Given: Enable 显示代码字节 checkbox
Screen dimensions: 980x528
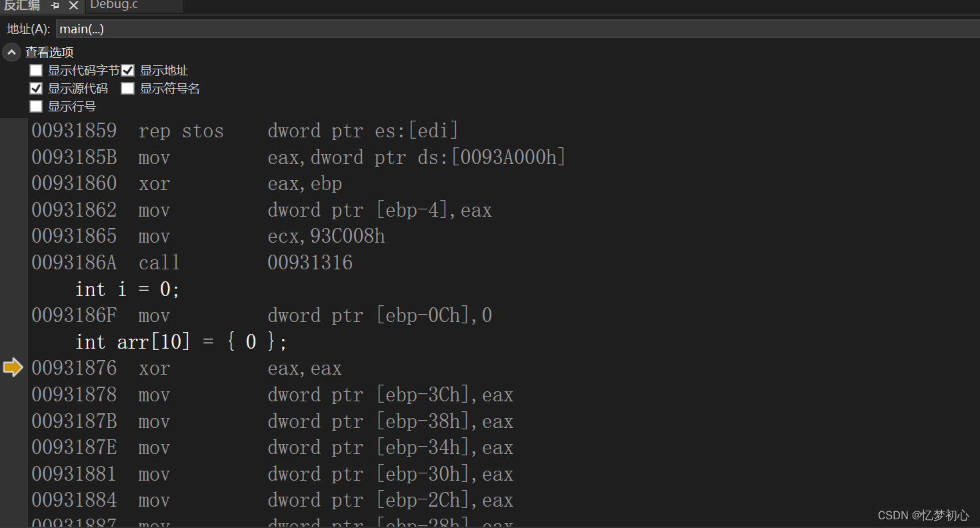Looking at the screenshot, I should 36,71.
